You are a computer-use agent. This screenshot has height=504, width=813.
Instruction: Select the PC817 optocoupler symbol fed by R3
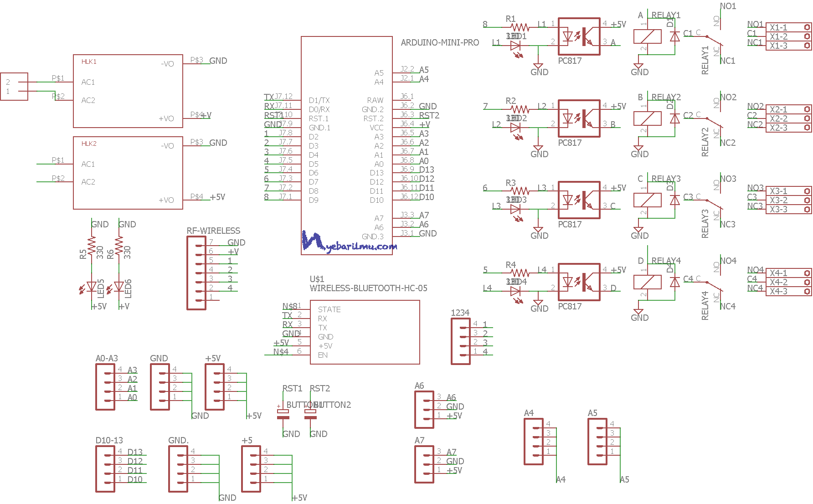click(x=579, y=200)
